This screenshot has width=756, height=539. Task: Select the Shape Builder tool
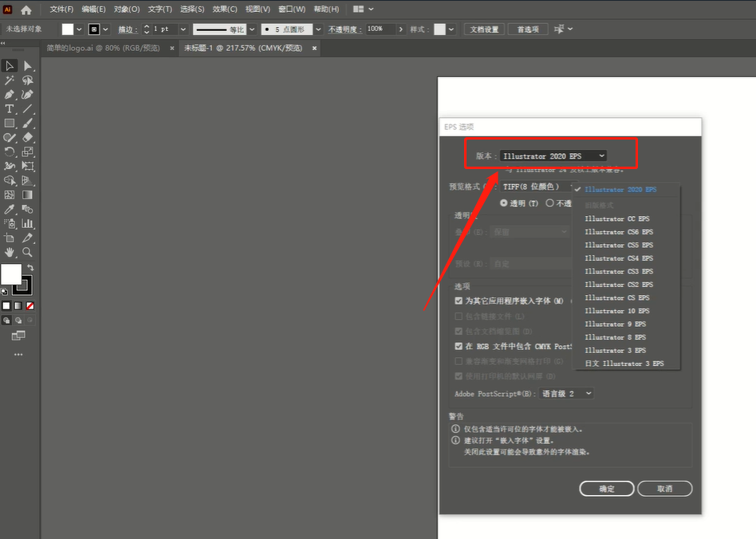pos(9,181)
